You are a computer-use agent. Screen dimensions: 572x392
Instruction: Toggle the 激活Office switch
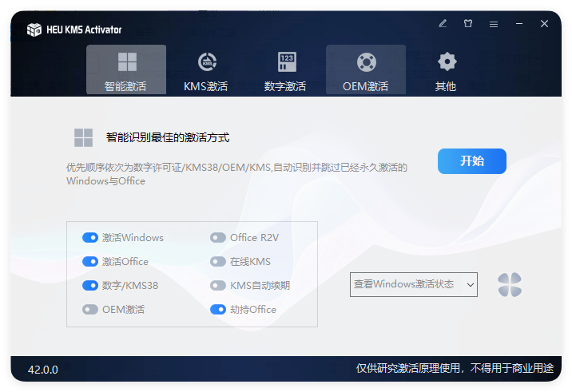tap(90, 262)
